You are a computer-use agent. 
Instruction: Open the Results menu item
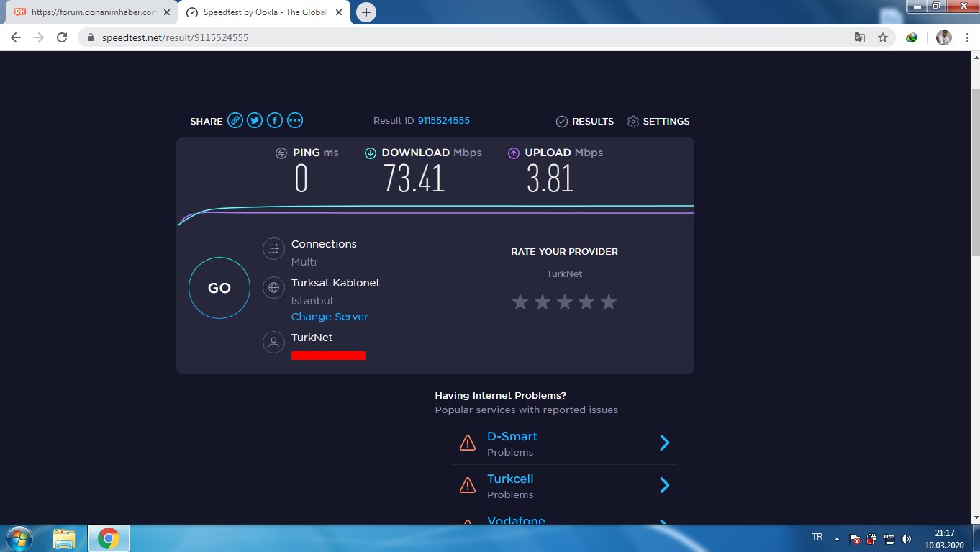pyautogui.click(x=585, y=121)
